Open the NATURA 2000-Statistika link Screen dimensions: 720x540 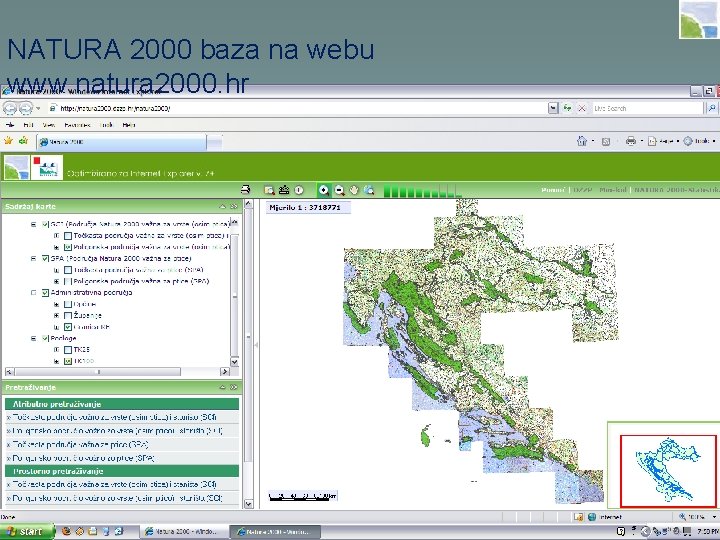click(x=677, y=190)
